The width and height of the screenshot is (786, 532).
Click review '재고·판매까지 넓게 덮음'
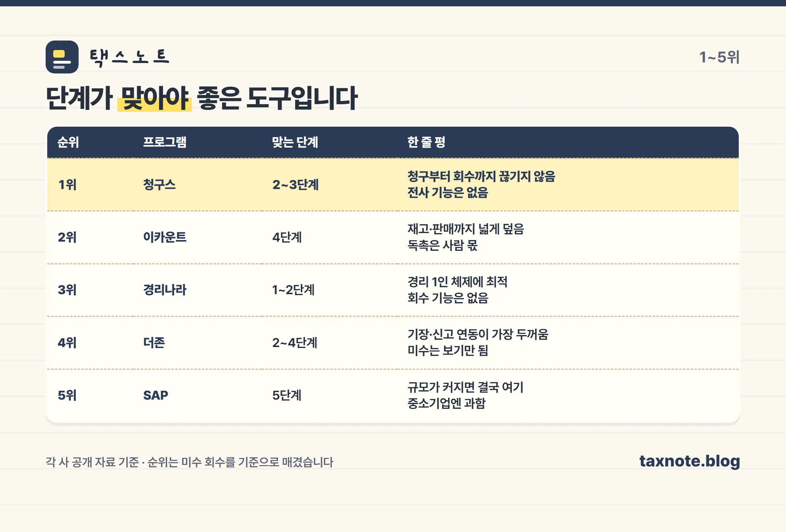[466, 229]
